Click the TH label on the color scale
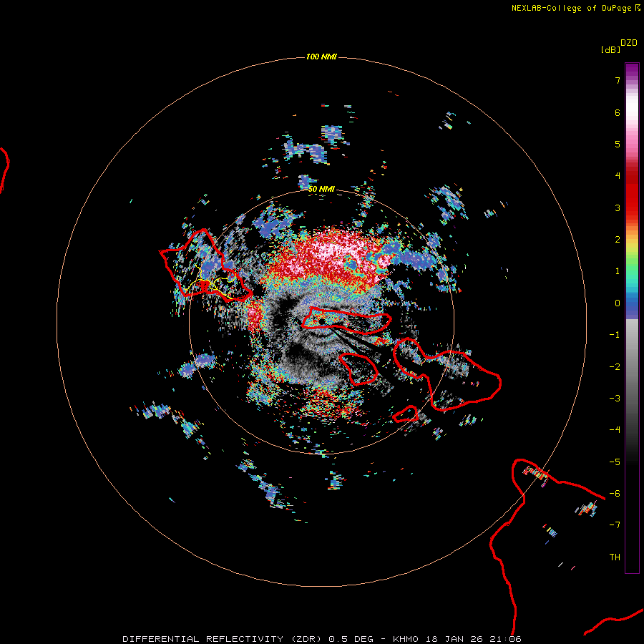Screen dimensions: 644x644 click(615, 557)
